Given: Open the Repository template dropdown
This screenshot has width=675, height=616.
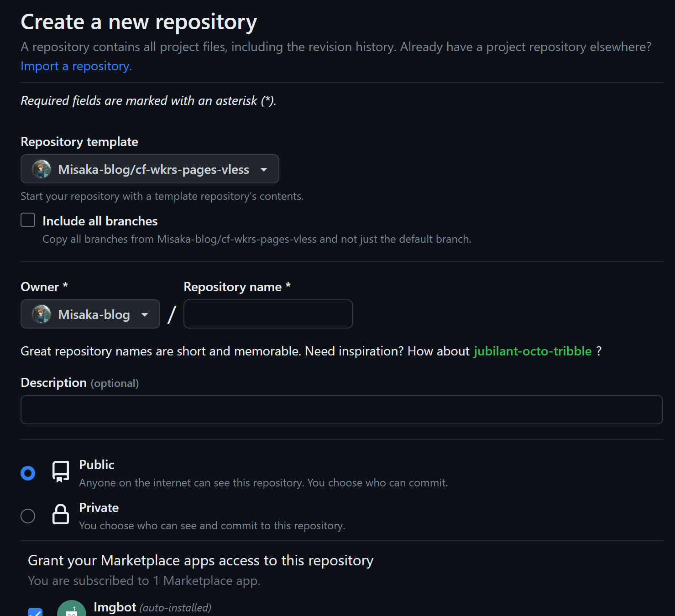Looking at the screenshot, I should pos(150,169).
